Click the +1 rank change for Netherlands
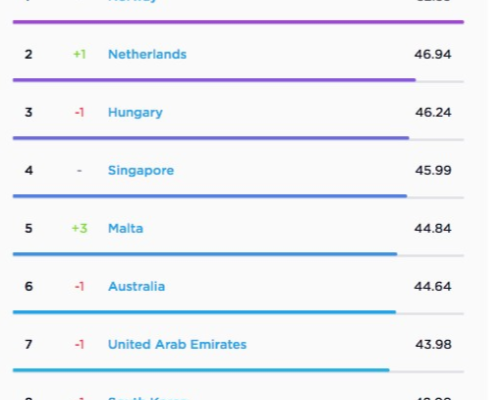The height and width of the screenshot is (400, 493). click(80, 54)
